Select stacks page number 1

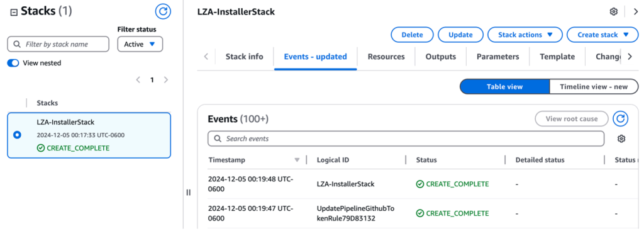coord(152,80)
